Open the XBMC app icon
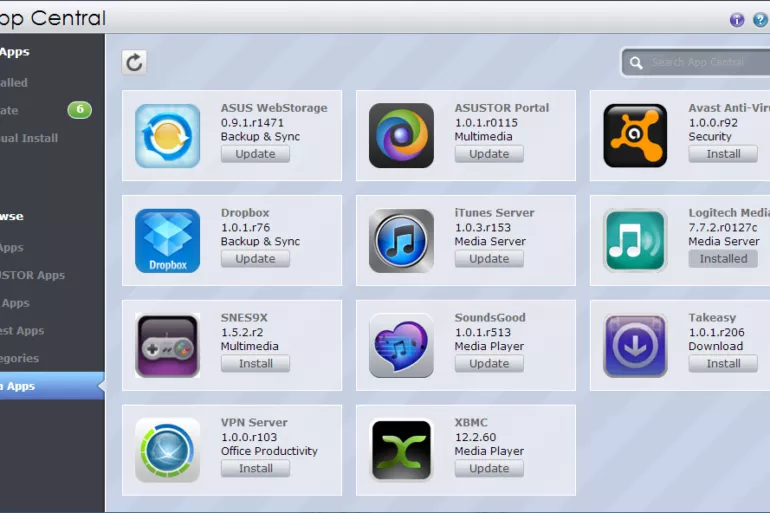 pos(401,451)
